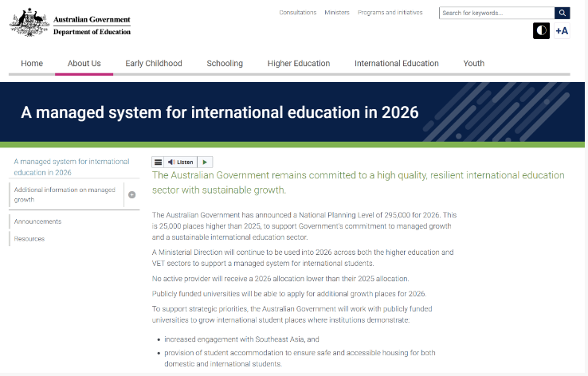The height and width of the screenshot is (376, 588).
Task: Click the Australian Government crest logo
Action: [x=29, y=22]
